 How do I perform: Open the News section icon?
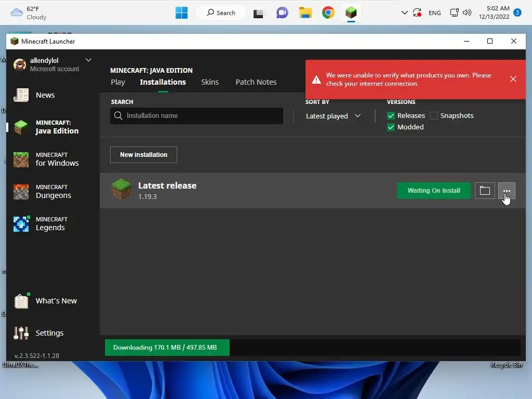point(21,95)
